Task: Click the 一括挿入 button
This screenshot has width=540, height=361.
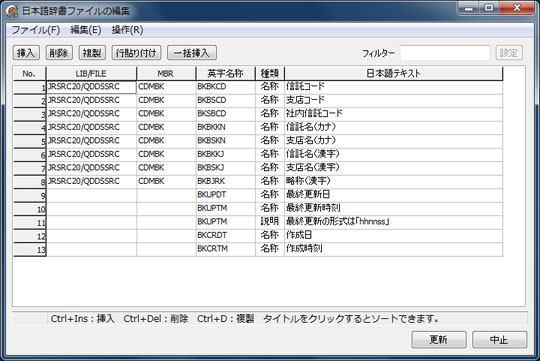Action: click(192, 53)
